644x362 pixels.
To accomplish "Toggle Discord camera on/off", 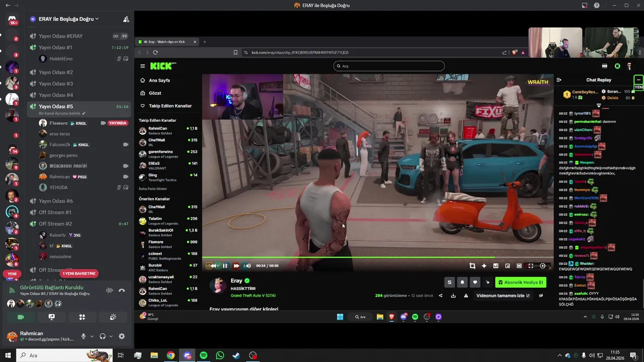I will (x=21, y=317).
